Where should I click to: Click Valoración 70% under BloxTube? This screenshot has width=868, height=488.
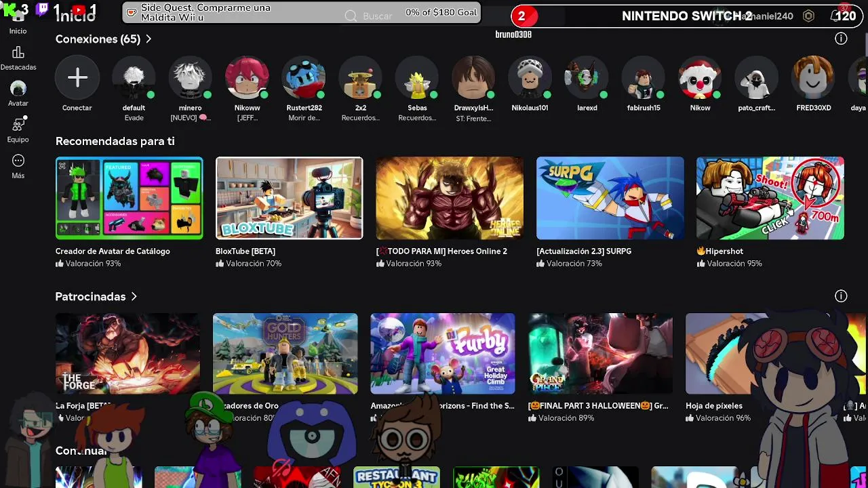point(248,263)
